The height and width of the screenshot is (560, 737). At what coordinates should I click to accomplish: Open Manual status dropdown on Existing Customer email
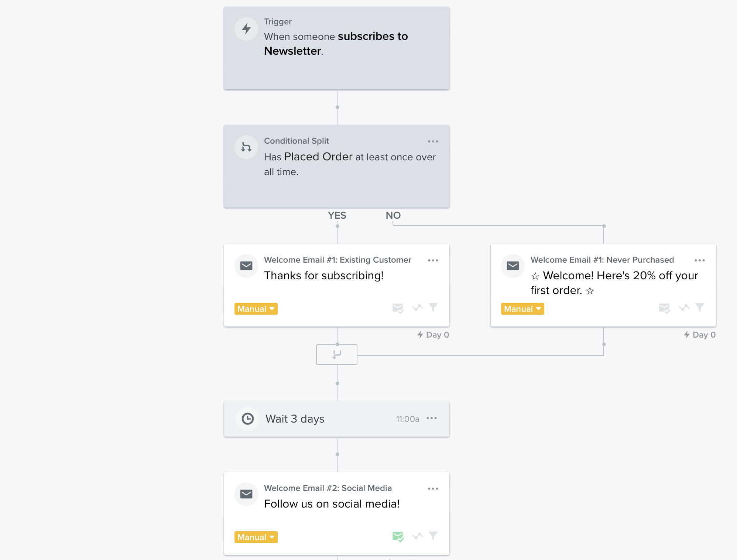click(x=256, y=309)
